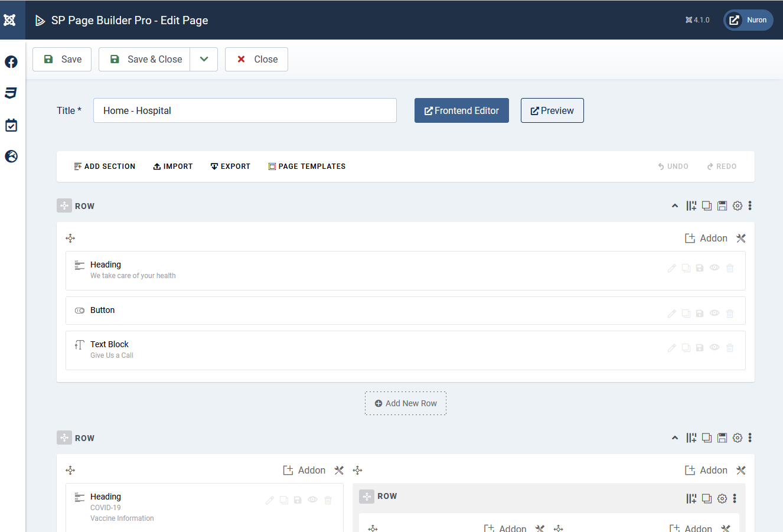This screenshot has height=532, width=783.
Task: Collapse the second row with chevron
Action: coord(675,438)
